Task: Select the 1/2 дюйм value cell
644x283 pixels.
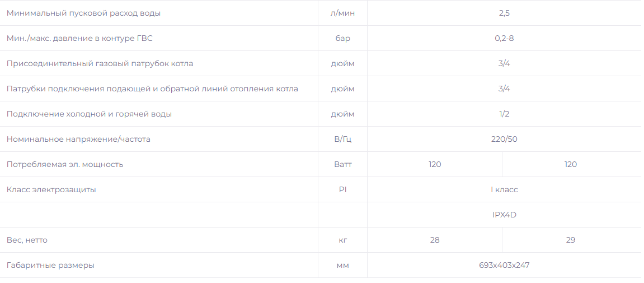Action: [504, 114]
